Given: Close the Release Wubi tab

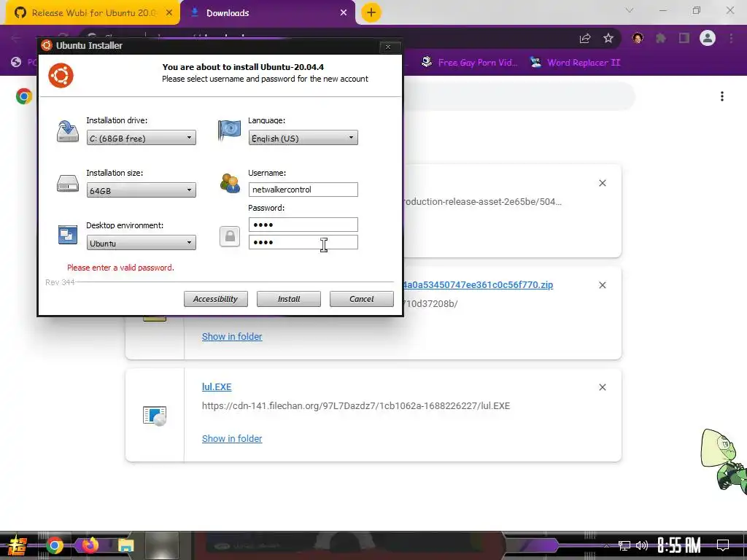Looking at the screenshot, I should point(169,13).
